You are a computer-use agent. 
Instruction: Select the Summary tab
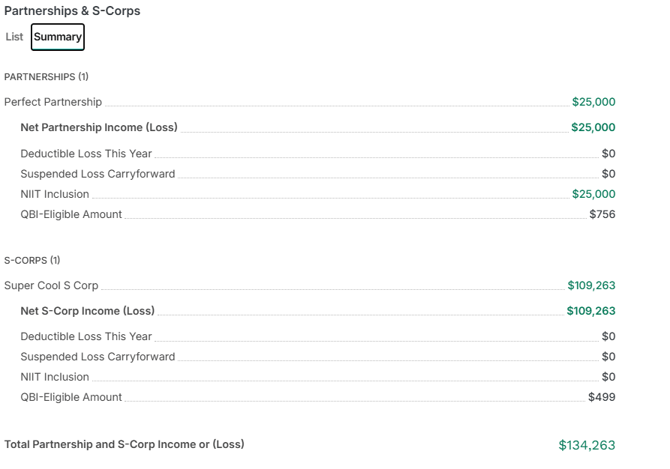58,37
